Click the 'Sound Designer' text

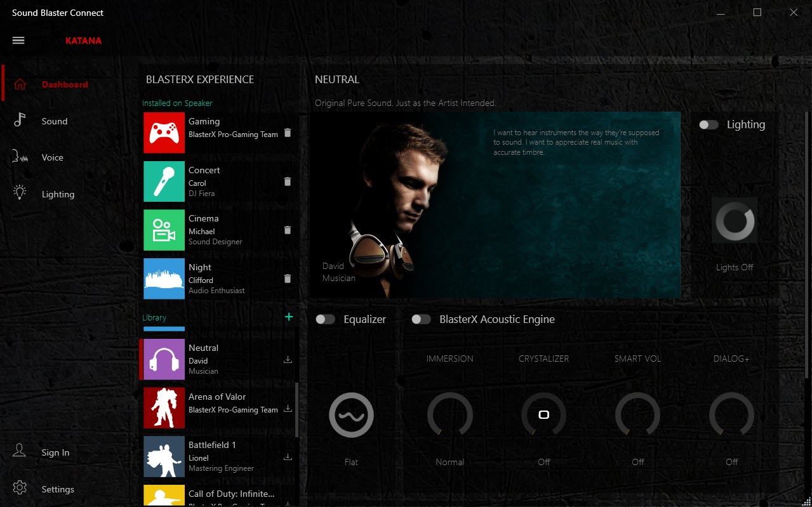pyautogui.click(x=215, y=242)
